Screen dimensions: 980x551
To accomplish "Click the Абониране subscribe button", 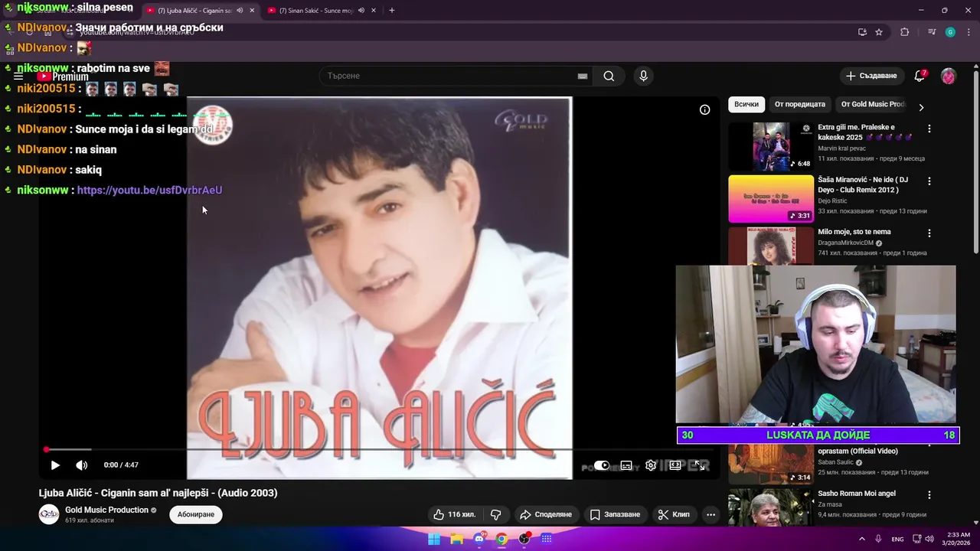I will (x=196, y=514).
